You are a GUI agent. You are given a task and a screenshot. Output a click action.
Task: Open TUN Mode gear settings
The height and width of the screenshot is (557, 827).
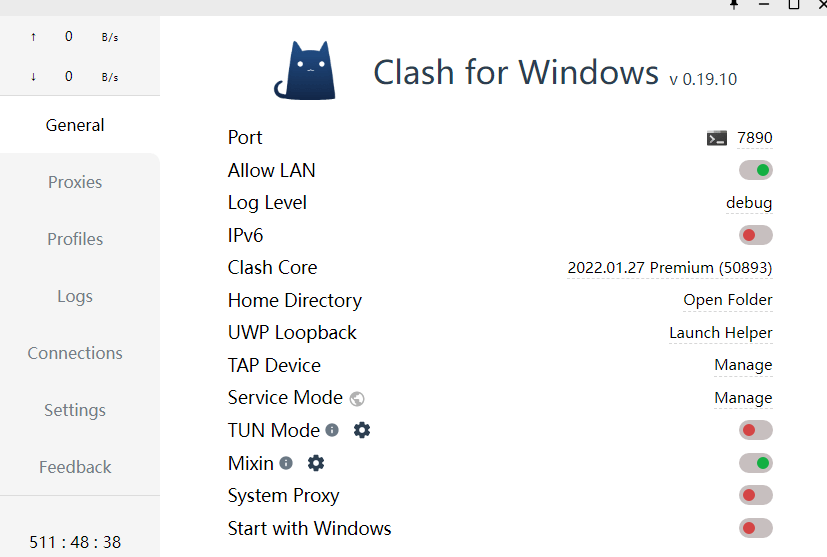click(362, 430)
